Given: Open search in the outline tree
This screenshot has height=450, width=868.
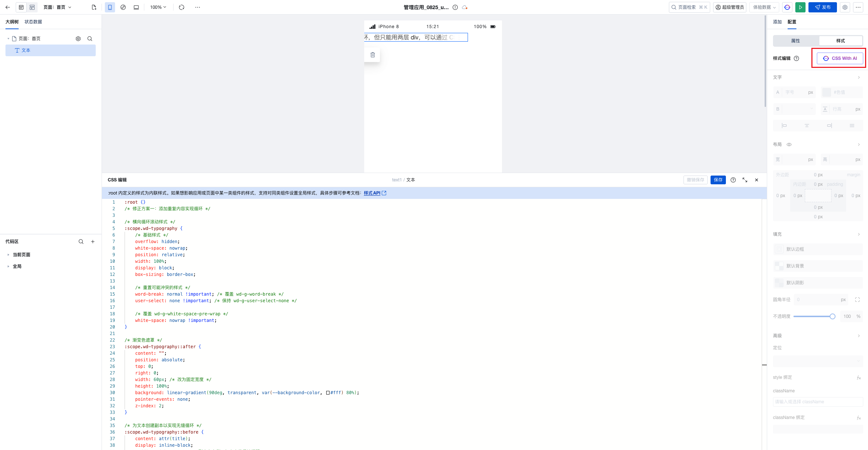Looking at the screenshot, I should [90, 39].
